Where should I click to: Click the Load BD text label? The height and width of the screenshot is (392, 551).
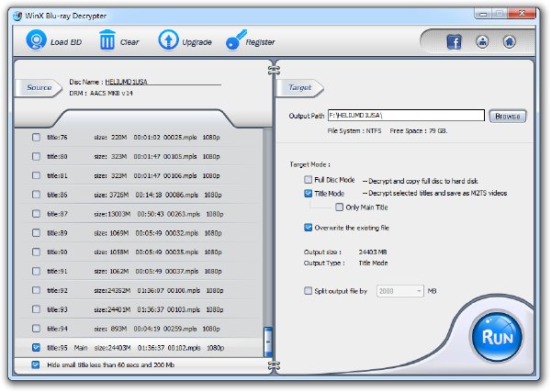pos(66,42)
